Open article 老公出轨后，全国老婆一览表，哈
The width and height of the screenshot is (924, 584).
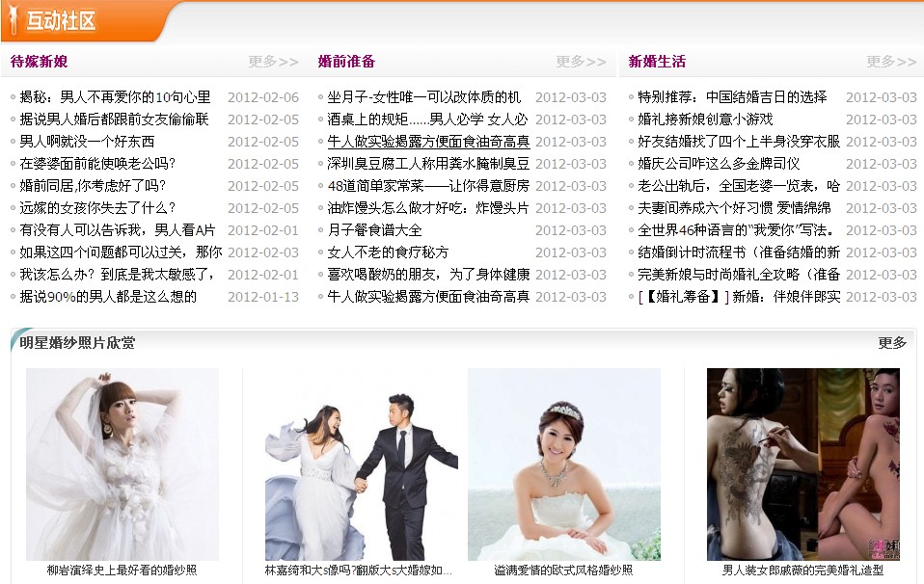[x=739, y=186]
